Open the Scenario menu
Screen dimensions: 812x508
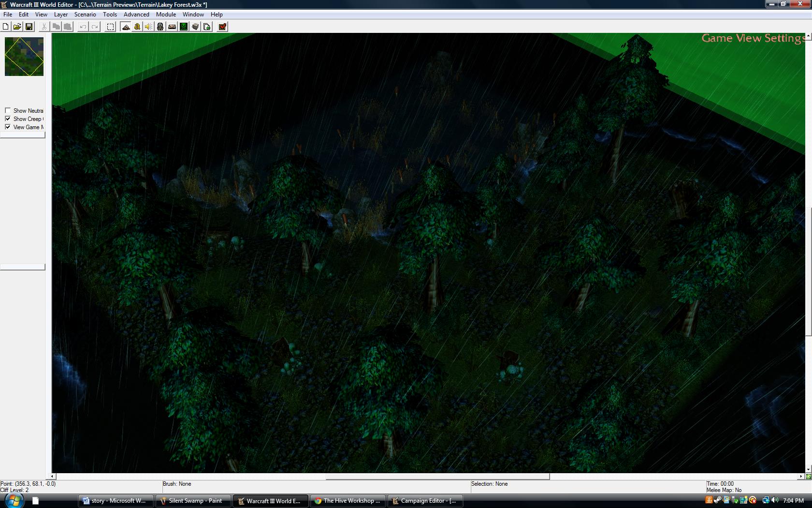coord(85,15)
